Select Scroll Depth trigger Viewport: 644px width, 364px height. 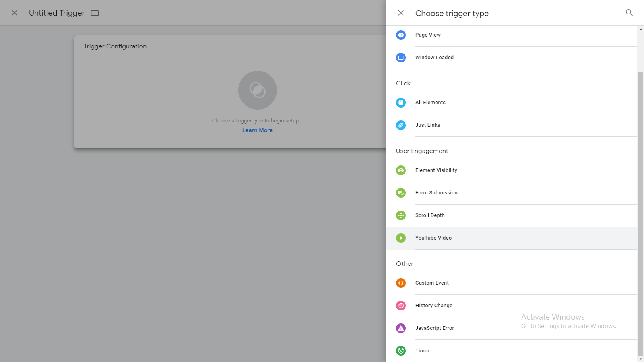point(512,215)
